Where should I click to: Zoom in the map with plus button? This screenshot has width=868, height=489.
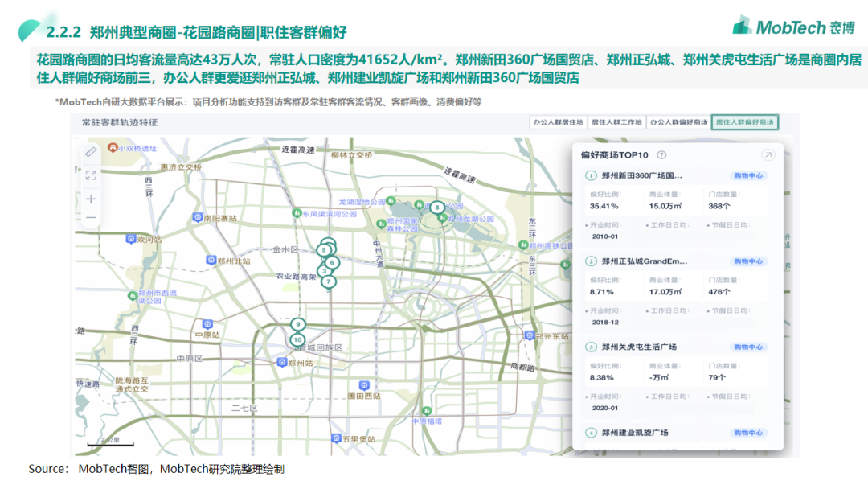point(91,199)
